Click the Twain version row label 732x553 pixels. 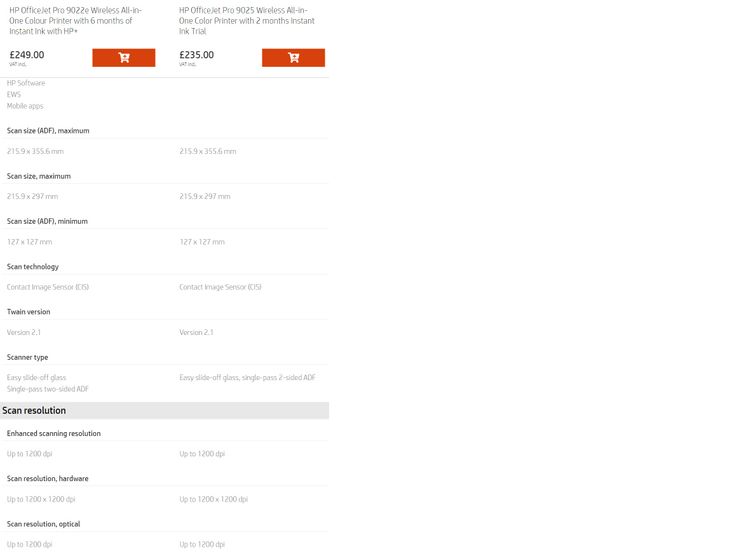coord(28,312)
